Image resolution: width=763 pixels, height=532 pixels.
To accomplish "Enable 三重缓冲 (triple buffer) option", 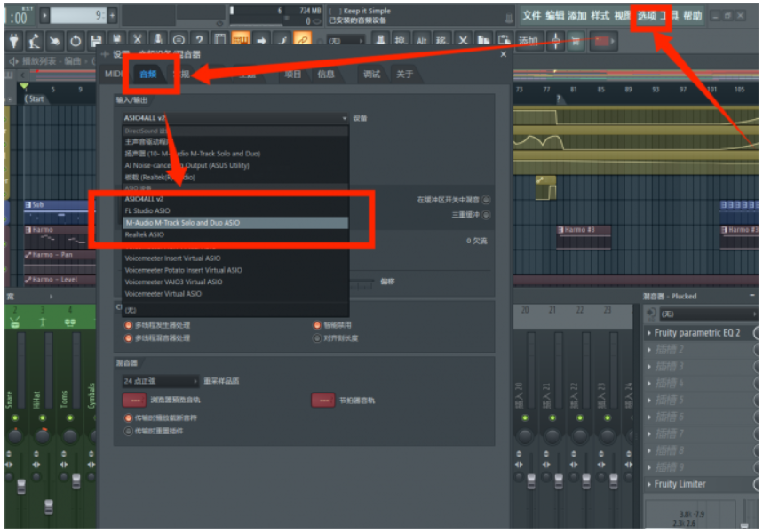I will (x=486, y=214).
